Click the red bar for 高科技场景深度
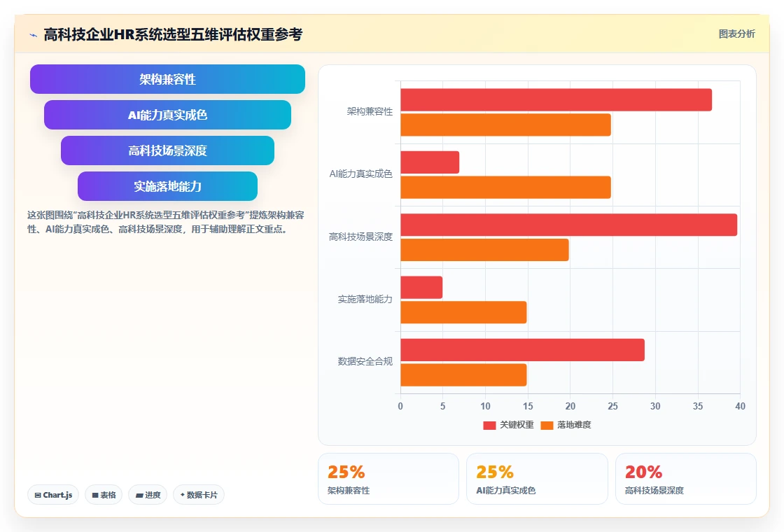784x532 pixels. click(569, 225)
